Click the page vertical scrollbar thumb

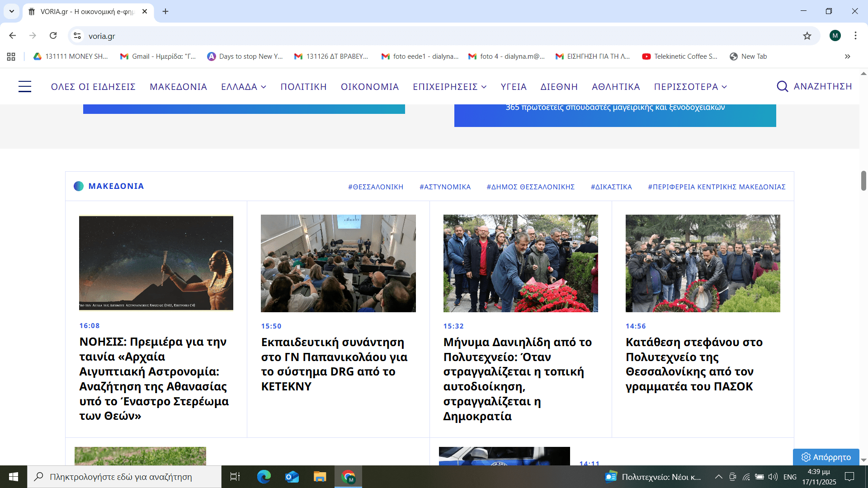tap(863, 181)
